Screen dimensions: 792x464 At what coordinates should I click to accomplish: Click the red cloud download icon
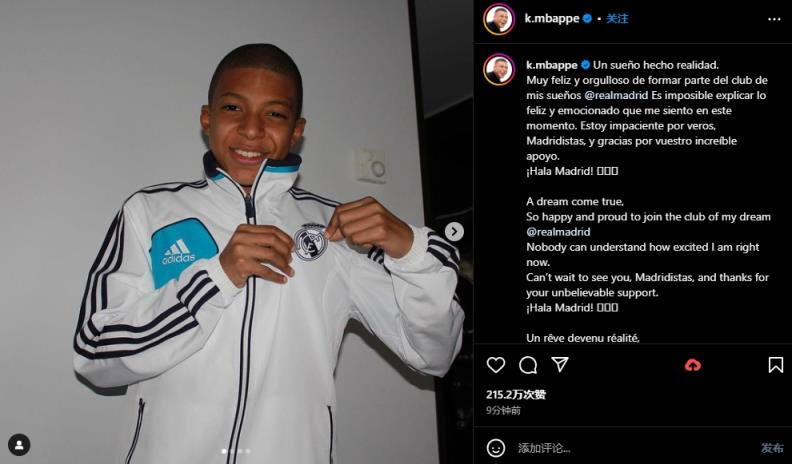click(692, 365)
